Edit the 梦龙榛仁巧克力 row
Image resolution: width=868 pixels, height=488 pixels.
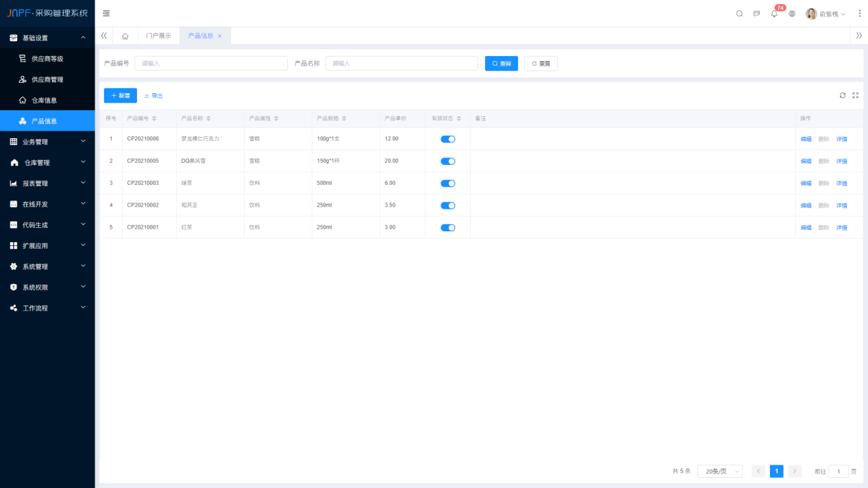[x=806, y=139]
